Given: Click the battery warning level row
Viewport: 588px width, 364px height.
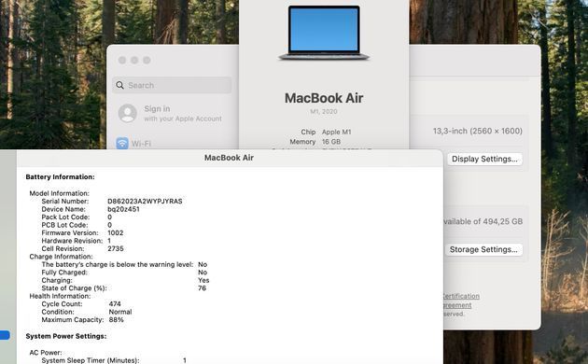Looking at the screenshot, I should tap(124, 265).
